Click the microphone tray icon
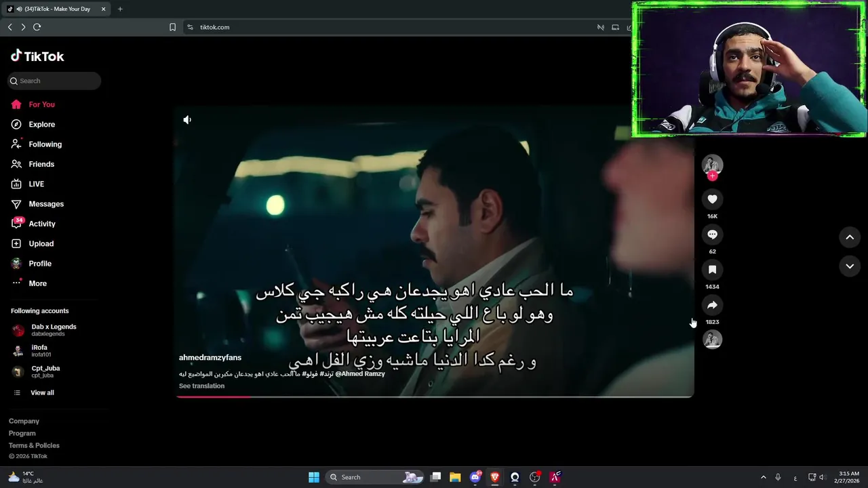 [x=778, y=477]
